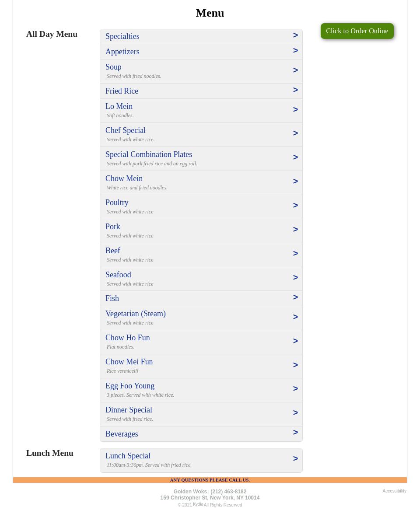Click the chevron on the Fish row
This screenshot has height=517, width=420.
295,297
